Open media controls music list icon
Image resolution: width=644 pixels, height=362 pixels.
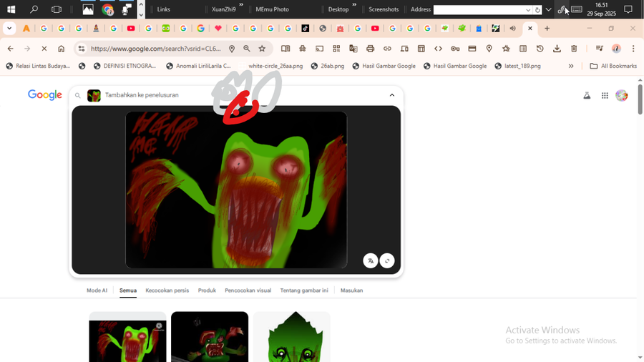click(x=600, y=49)
